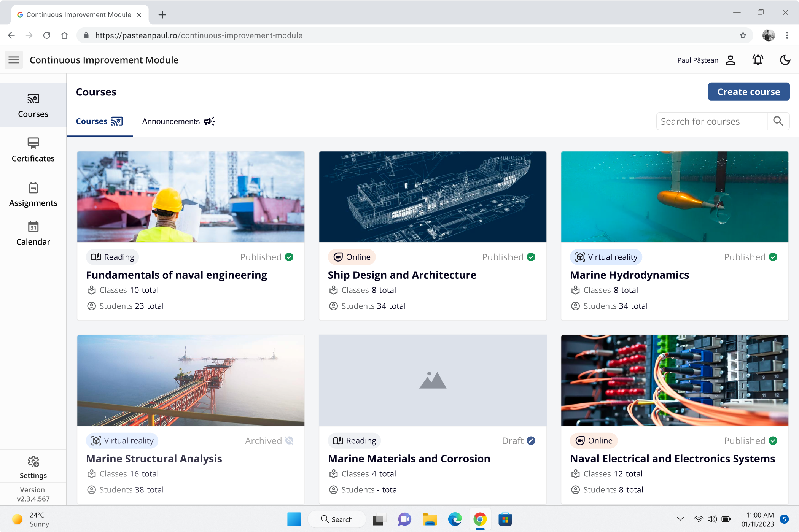Open the hamburger navigation menu
The image size is (799, 532).
pyautogui.click(x=14, y=60)
